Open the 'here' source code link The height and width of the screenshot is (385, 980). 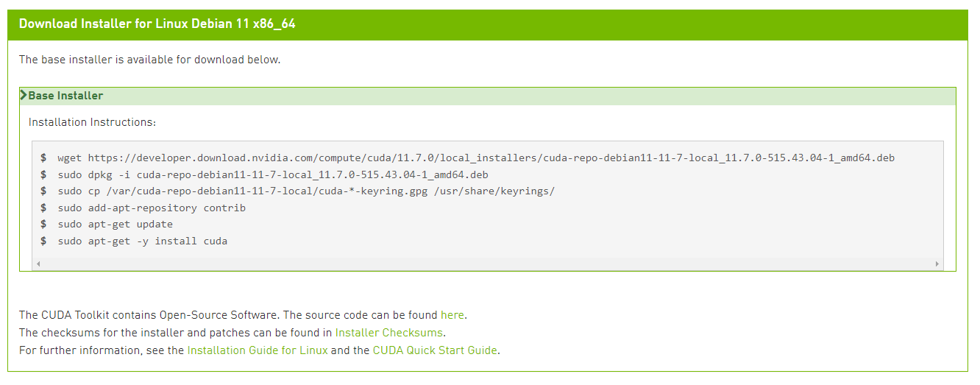pos(452,315)
